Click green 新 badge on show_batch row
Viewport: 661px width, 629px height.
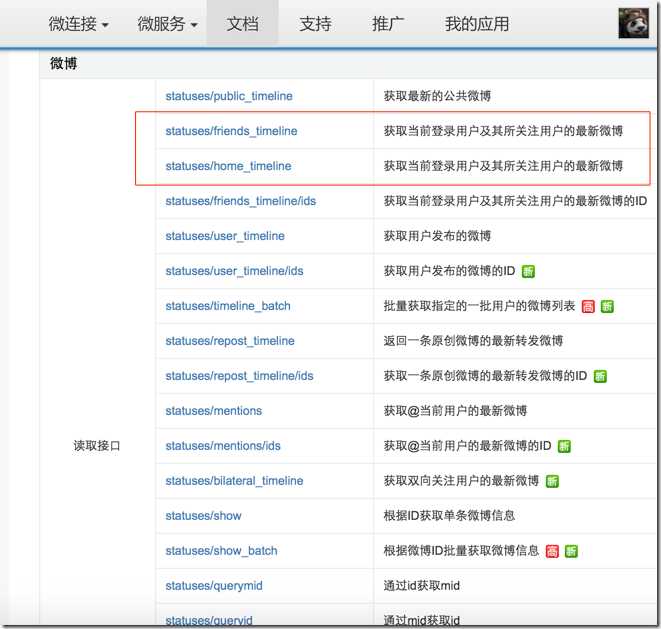[x=571, y=551]
